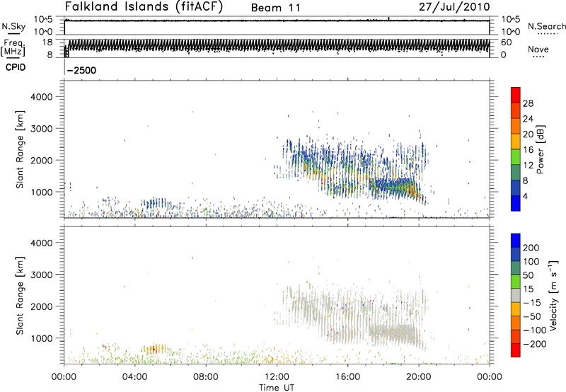Click the CPID value "-2500"
The image size is (566, 392).
coord(81,70)
